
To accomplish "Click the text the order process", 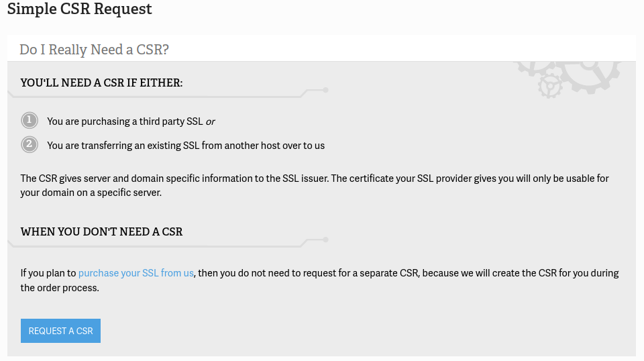I will [x=60, y=288].
